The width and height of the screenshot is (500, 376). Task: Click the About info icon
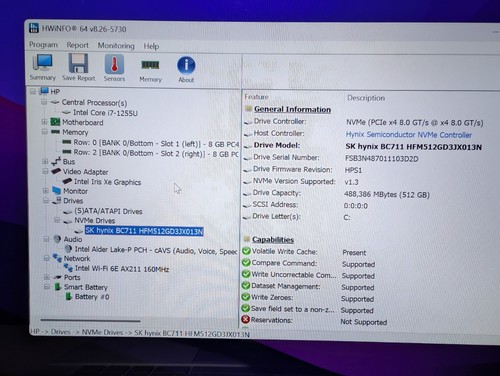tap(186, 65)
